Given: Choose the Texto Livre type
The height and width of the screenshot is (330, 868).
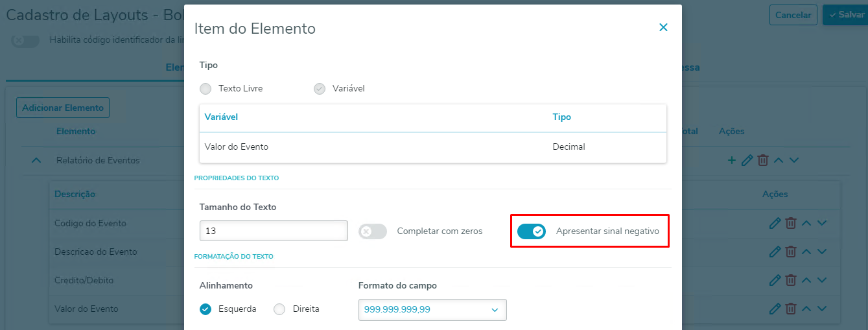Looking at the screenshot, I should tap(205, 89).
